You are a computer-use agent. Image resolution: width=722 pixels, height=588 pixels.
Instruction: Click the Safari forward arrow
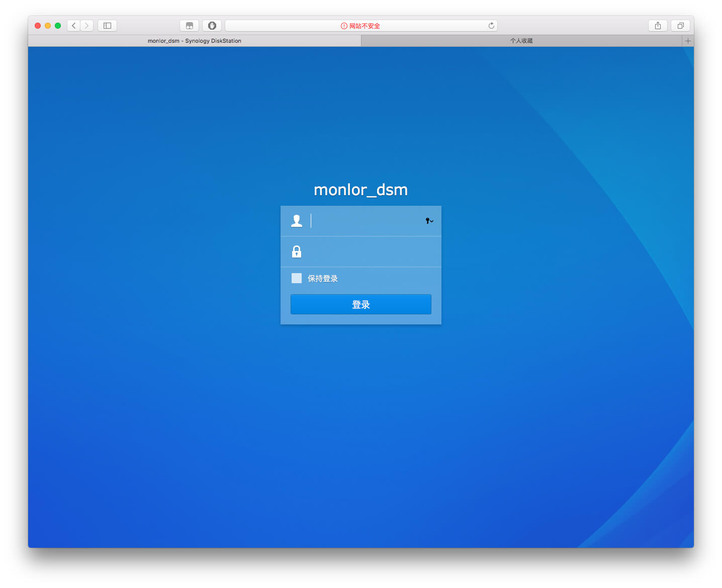87,26
